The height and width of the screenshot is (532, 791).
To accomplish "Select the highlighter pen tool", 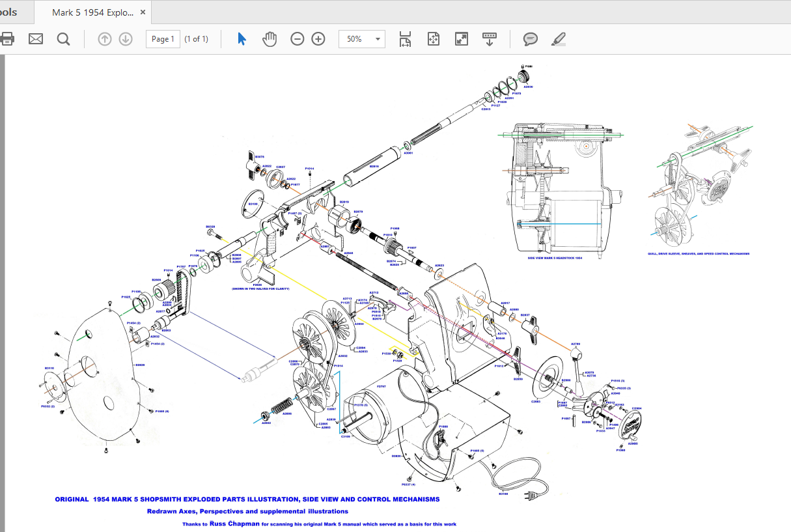I will coord(558,39).
